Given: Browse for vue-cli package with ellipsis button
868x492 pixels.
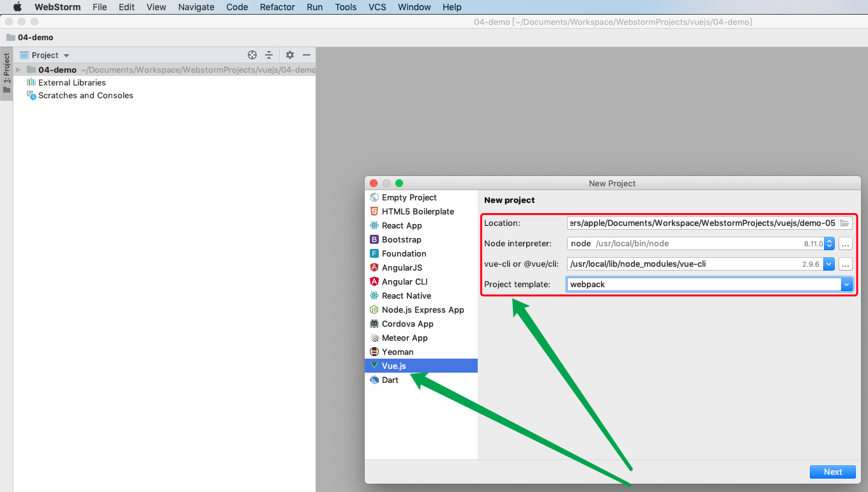Looking at the screenshot, I should tap(846, 264).
